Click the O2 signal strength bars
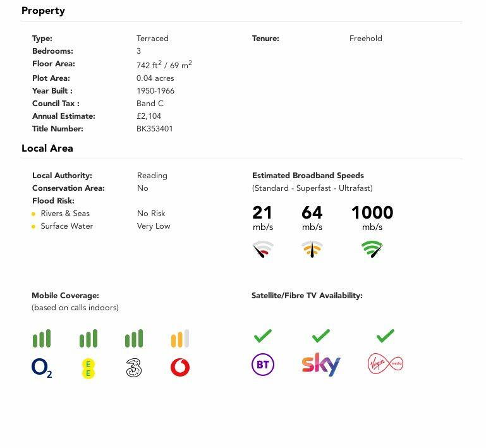 point(42,339)
